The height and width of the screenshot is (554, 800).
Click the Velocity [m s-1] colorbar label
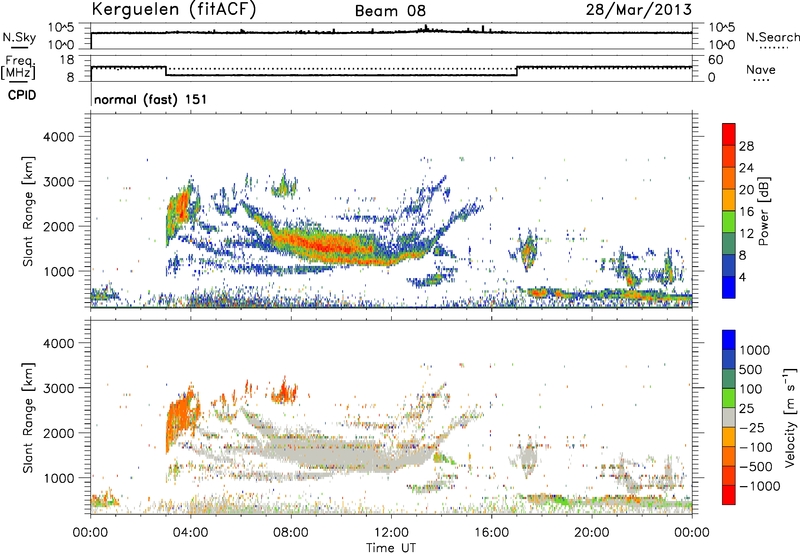pos(790,417)
